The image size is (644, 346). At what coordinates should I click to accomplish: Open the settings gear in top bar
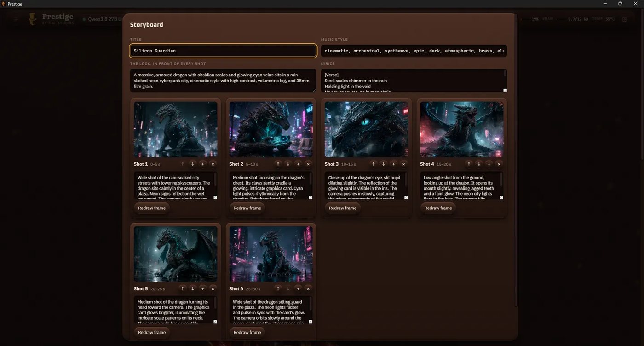pyautogui.click(x=624, y=19)
